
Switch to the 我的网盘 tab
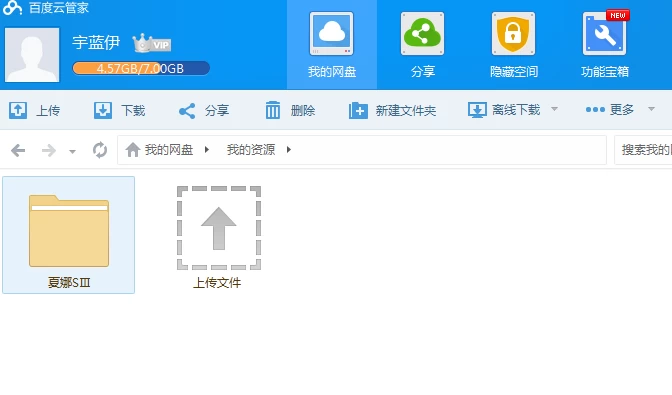pos(332,45)
